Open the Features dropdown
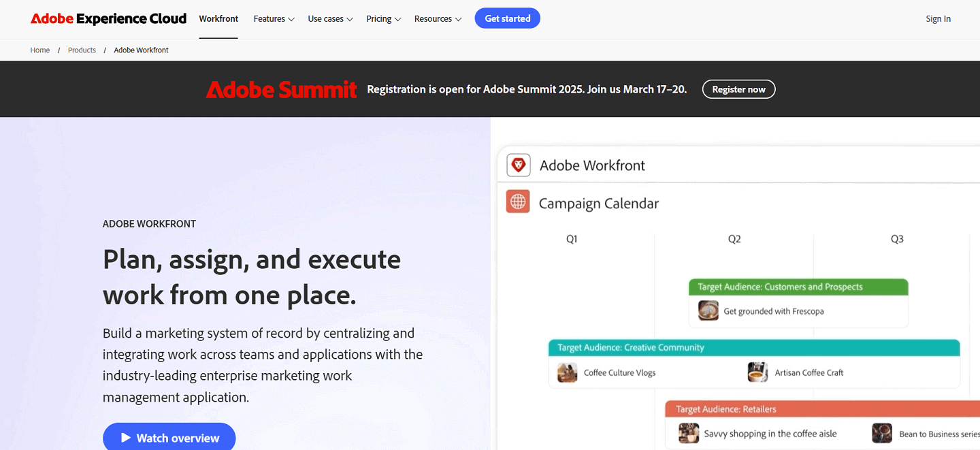 [x=274, y=18]
